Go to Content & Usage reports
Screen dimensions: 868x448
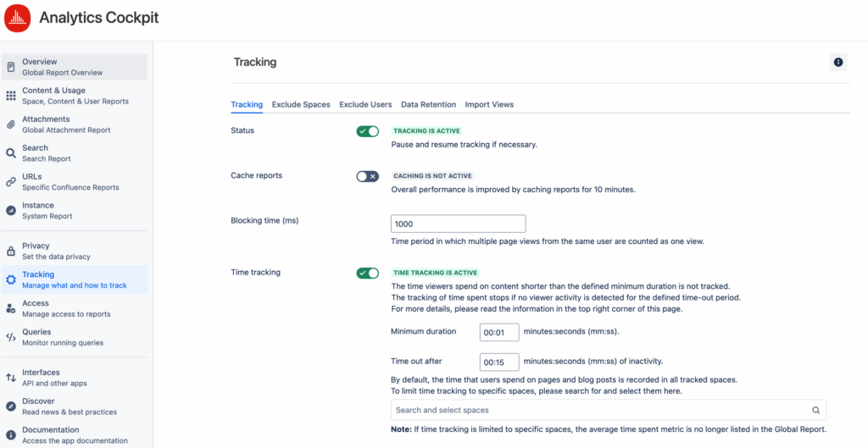[75, 96]
